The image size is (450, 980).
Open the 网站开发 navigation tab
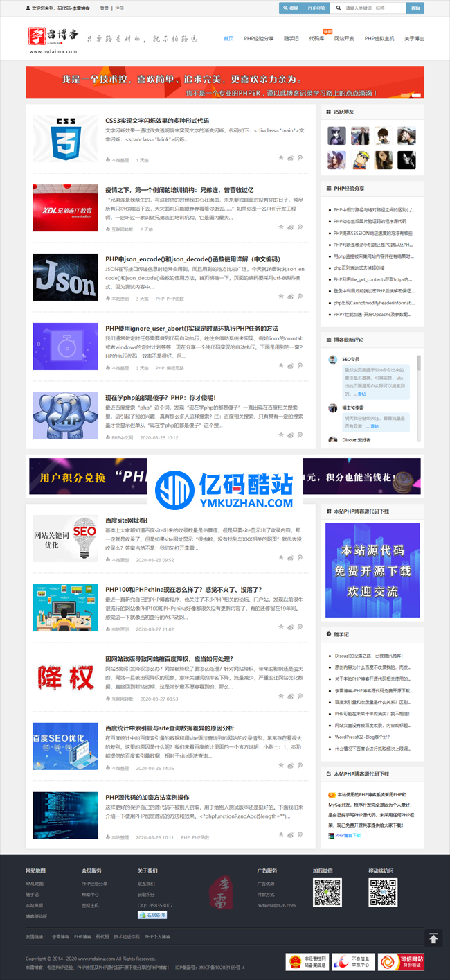coord(344,38)
